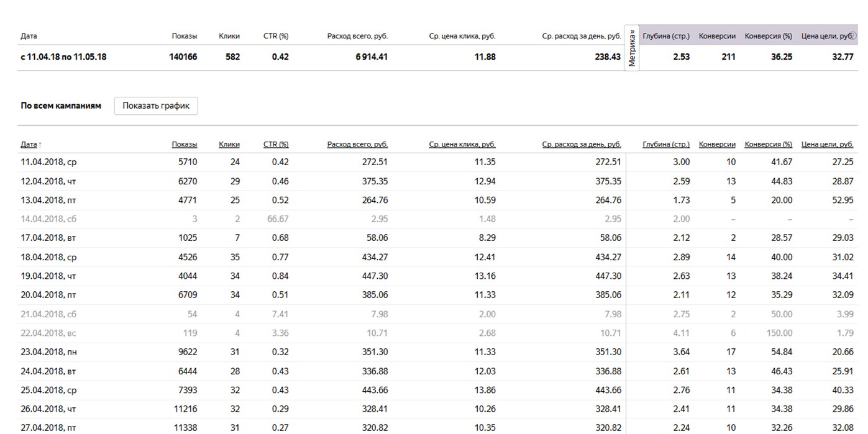The image size is (868, 434).
Task: Sort by Конверсия (%) table header
Action: tap(769, 144)
